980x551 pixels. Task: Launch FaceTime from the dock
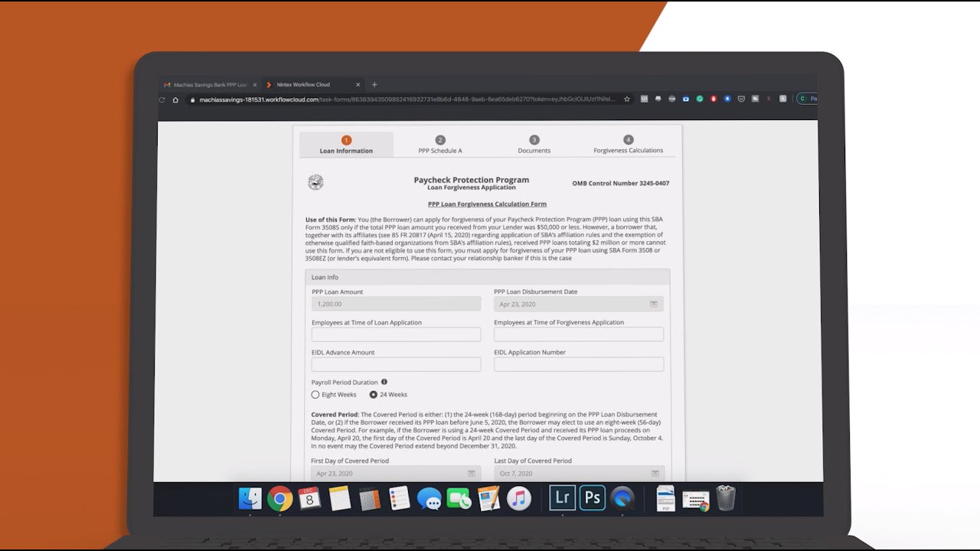click(459, 499)
